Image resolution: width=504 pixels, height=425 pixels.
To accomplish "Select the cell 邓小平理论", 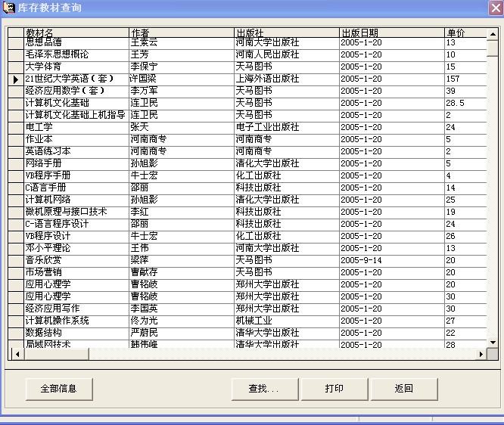I will [x=76, y=248].
